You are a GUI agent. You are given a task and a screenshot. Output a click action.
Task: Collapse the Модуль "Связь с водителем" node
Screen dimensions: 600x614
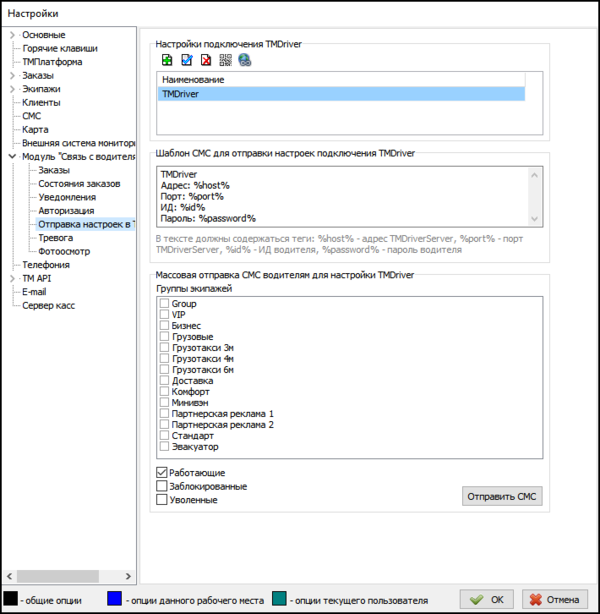pos(12,157)
